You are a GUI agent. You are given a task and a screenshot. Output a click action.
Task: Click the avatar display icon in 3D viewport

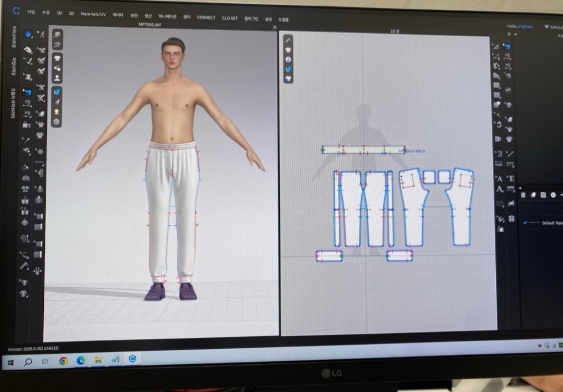pyautogui.click(x=57, y=78)
